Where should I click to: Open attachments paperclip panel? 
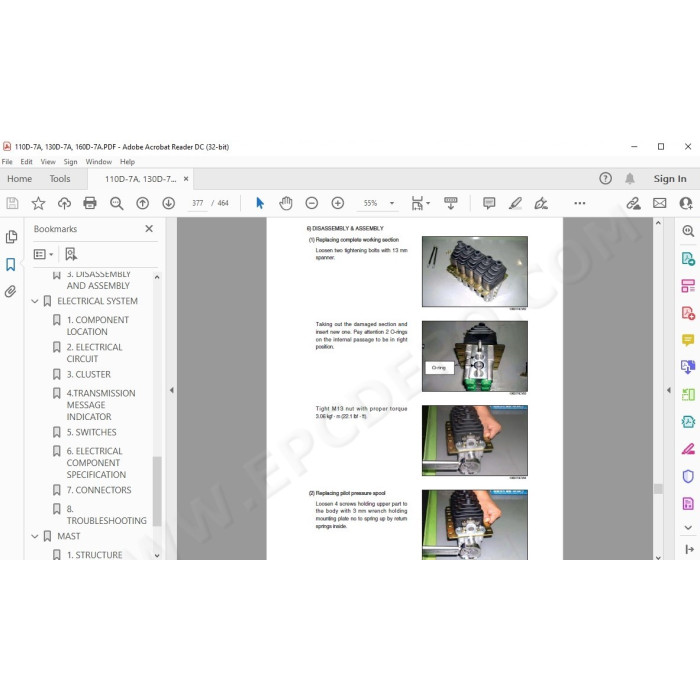[x=11, y=292]
